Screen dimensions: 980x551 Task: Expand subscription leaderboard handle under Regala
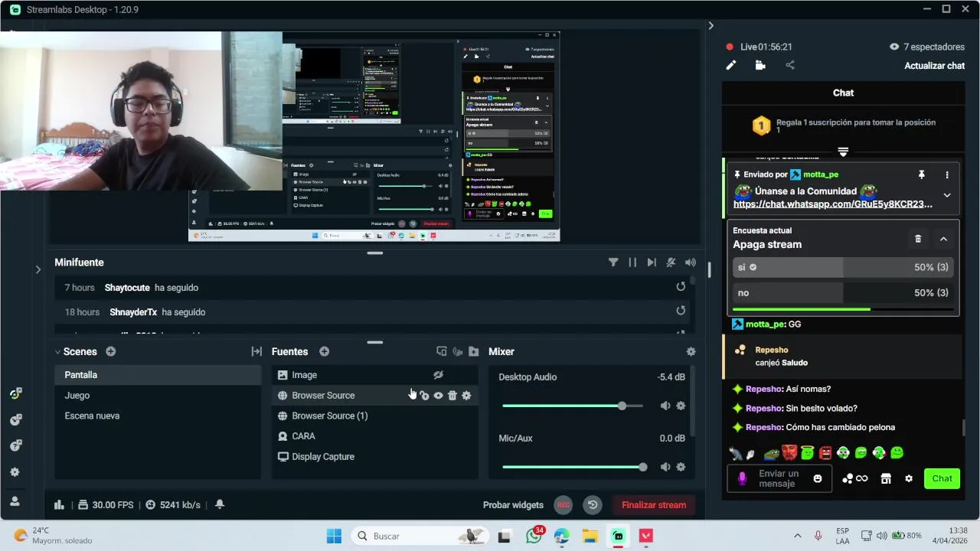tap(843, 152)
